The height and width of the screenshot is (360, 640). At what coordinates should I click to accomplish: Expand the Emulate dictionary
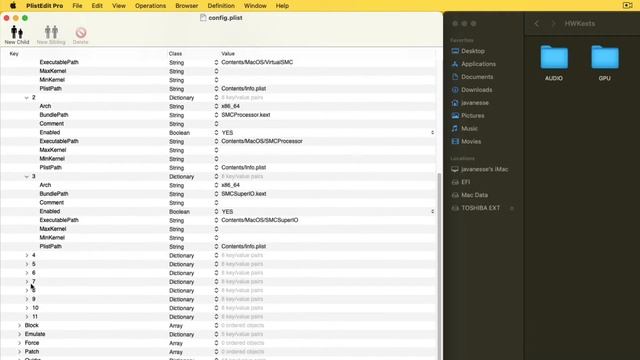[x=19, y=334]
